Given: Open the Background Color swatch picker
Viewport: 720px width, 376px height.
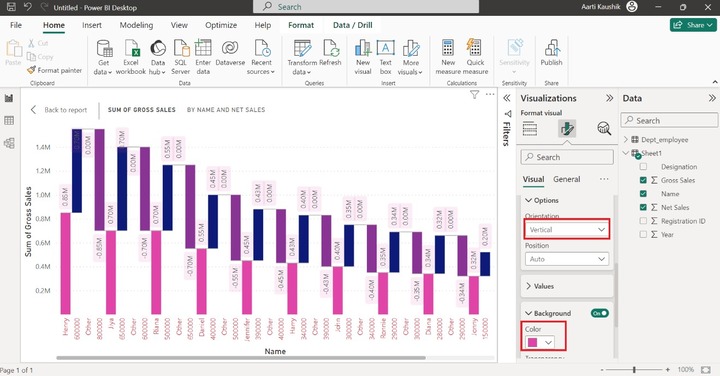Looking at the screenshot, I should [x=540, y=342].
